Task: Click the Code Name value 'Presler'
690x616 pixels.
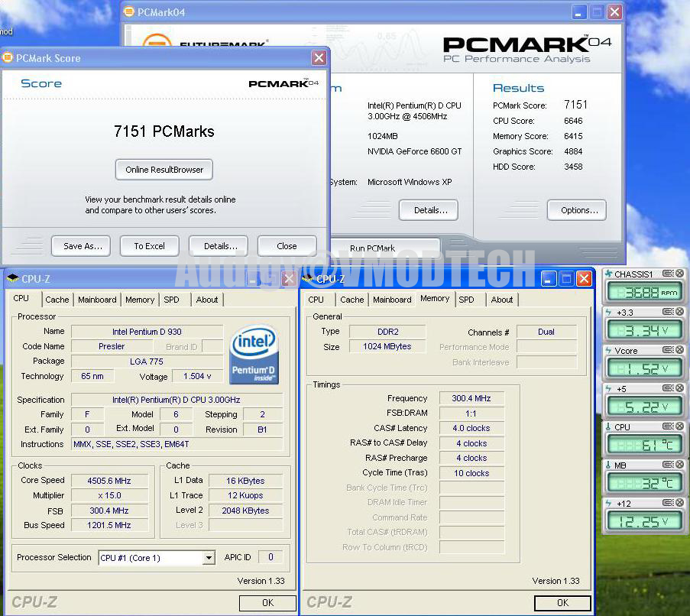Action: pyautogui.click(x=112, y=346)
